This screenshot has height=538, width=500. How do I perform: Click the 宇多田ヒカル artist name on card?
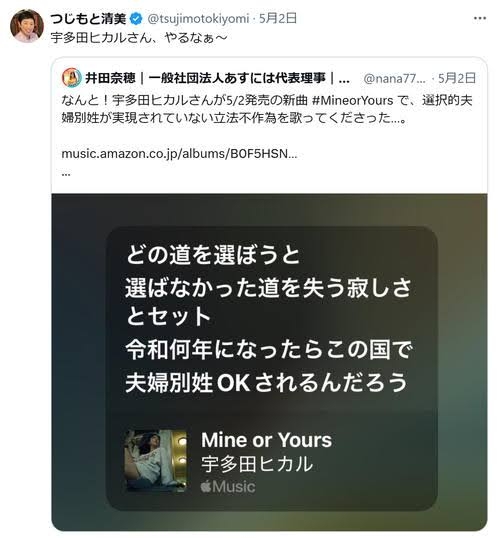pyautogui.click(x=257, y=464)
